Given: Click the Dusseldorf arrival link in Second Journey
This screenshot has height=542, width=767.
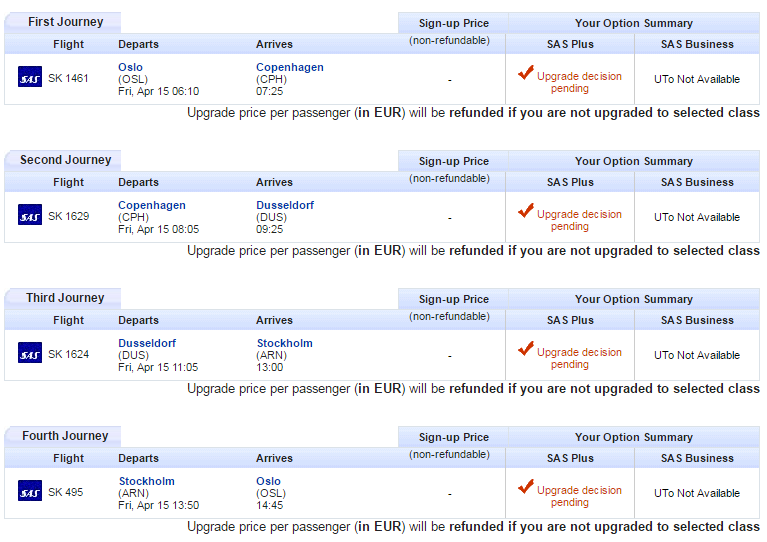Looking at the screenshot, I should (x=285, y=205).
